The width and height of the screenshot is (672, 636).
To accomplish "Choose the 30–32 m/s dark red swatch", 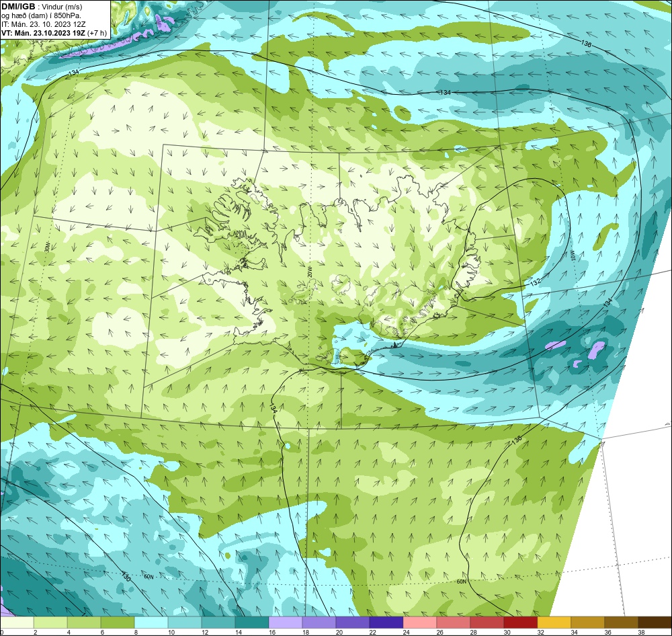I will [x=521, y=623].
